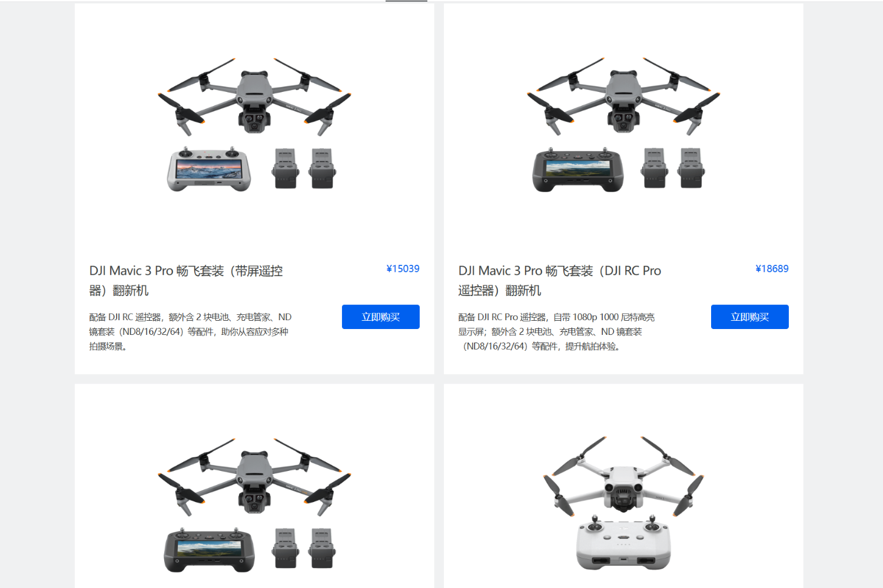Select the drone image in the bottom-left product card
Screen dimensions: 883x588
tap(254, 476)
